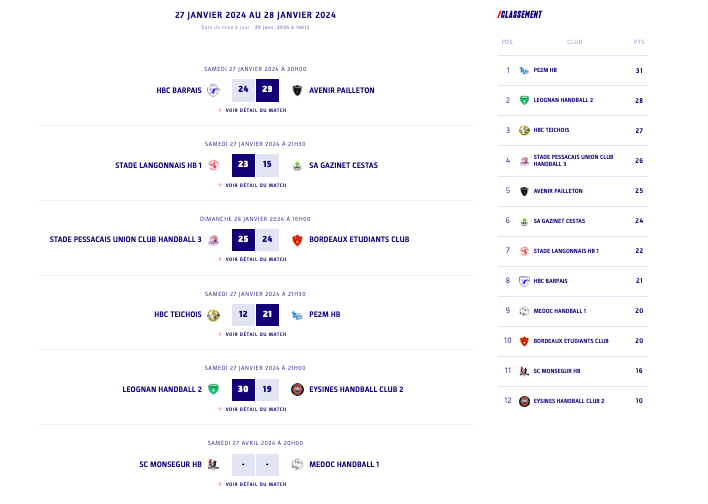The height and width of the screenshot is (504, 708).
Task: Click the Stade Langonnais HB 1 match logo
Action: (x=213, y=165)
